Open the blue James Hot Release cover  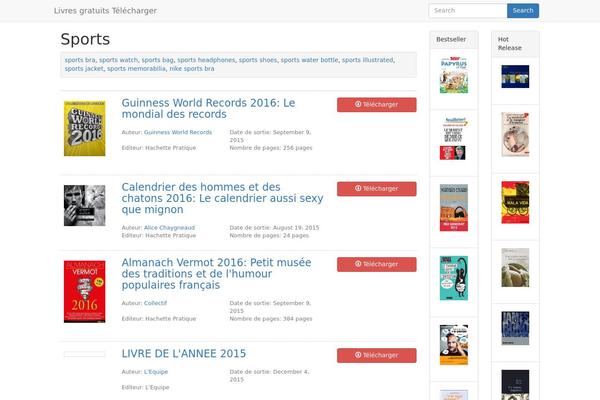pyautogui.click(x=515, y=328)
